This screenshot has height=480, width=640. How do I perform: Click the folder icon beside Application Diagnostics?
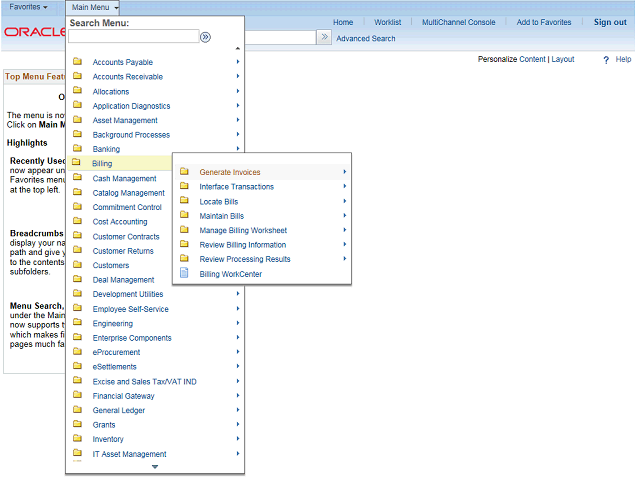pyautogui.click(x=77, y=105)
